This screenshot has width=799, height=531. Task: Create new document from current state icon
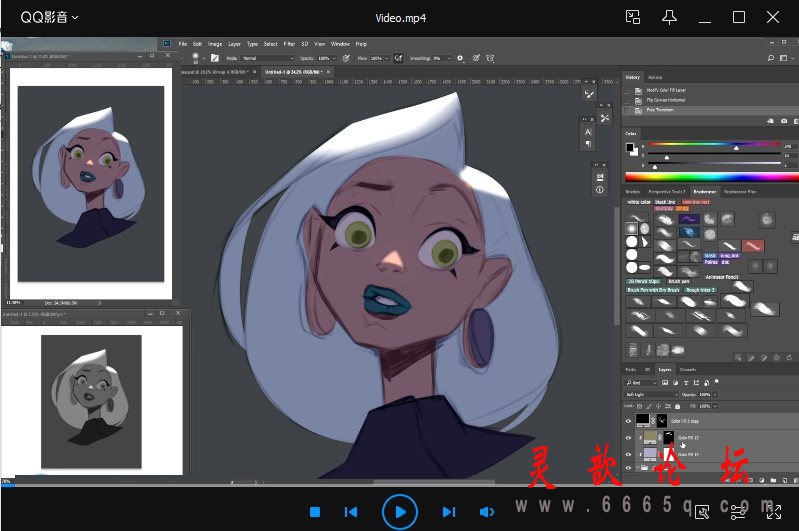coord(770,121)
